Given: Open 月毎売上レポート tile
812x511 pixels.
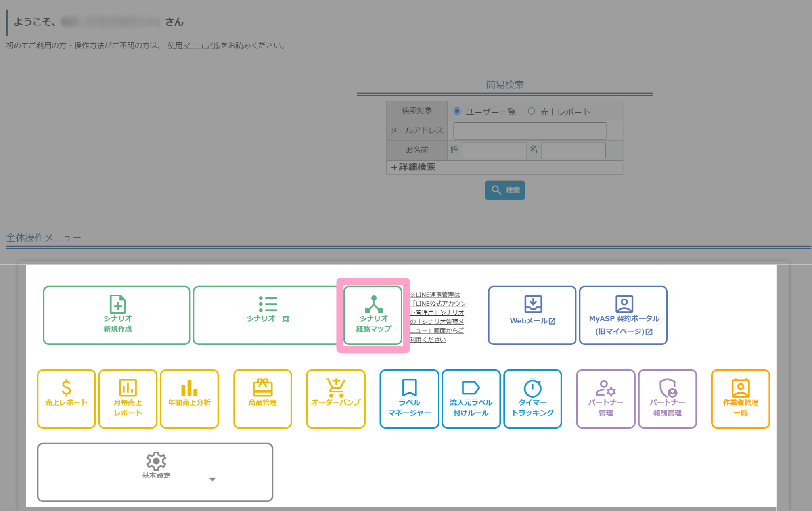Looking at the screenshot, I should point(128,399).
